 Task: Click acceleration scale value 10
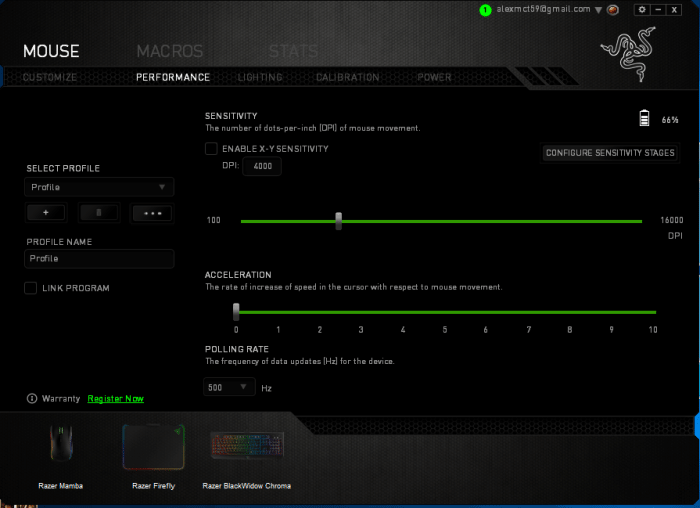[x=653, y=329]
